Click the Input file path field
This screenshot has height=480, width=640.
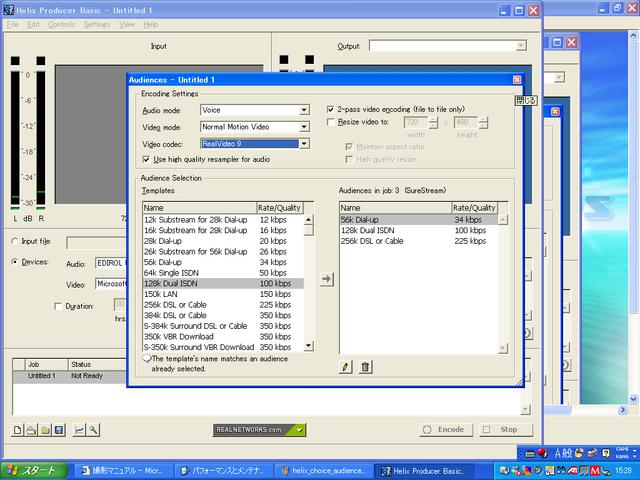pos(96,243)
